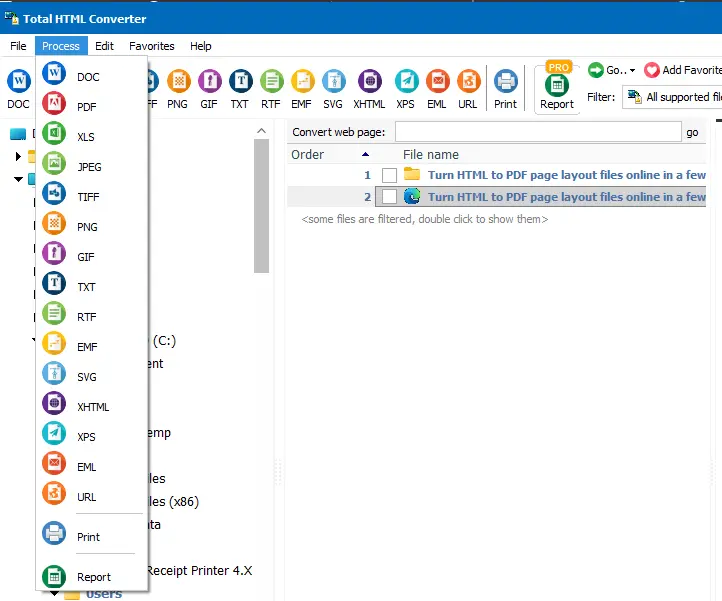Tick the checkbox for row 2
This screenshot has height=601, width=722.
click(x=389, y=197)
